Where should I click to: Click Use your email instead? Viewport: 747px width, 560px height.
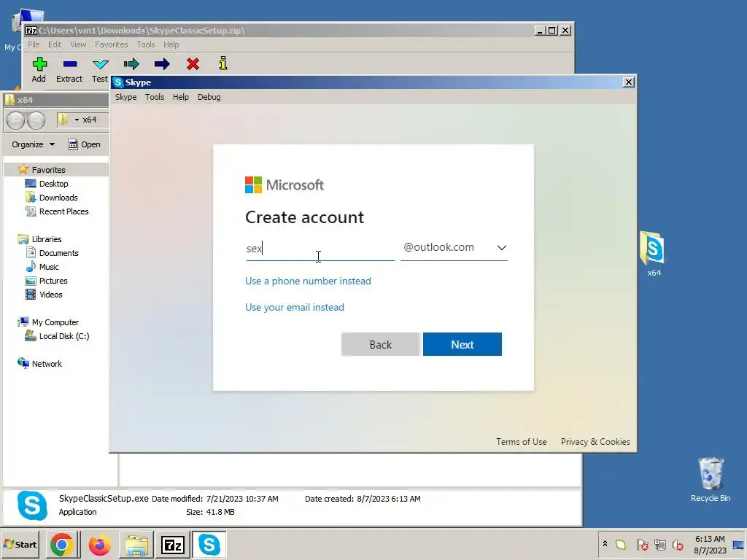click(295, 307)
